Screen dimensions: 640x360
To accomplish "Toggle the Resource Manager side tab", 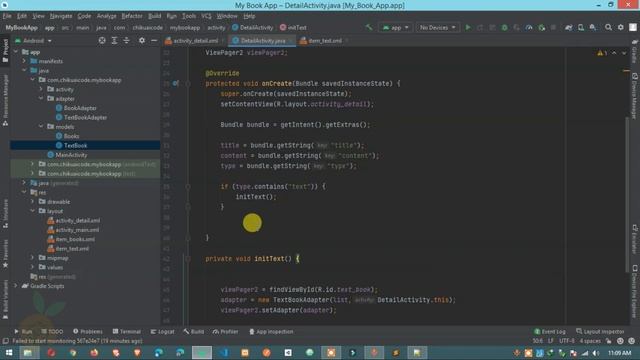I will pyautogui.click(x=5, y=100).
